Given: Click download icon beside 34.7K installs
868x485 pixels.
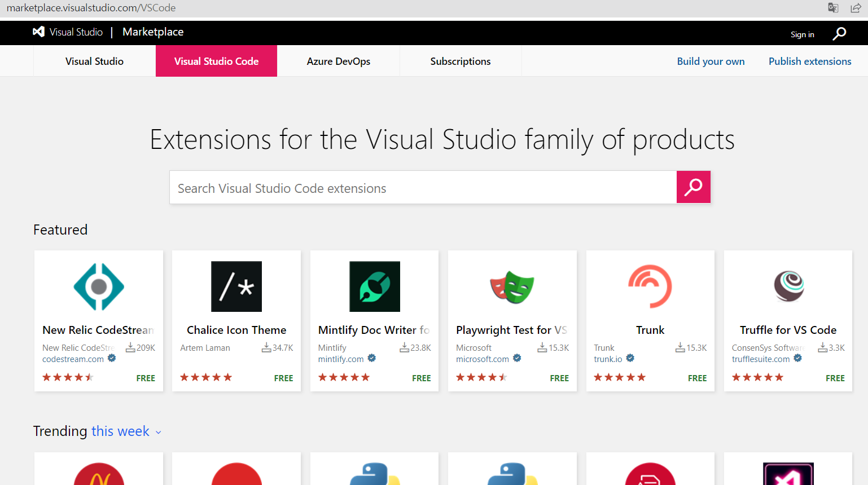Looking at the screenshot, I should [266, 347].
